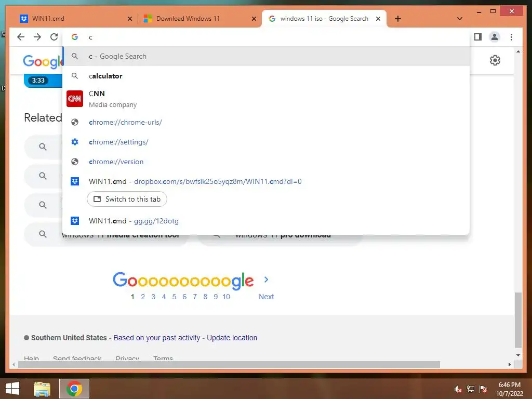
Task: Click the muted volume tray icon
Action: pos(458,389)
